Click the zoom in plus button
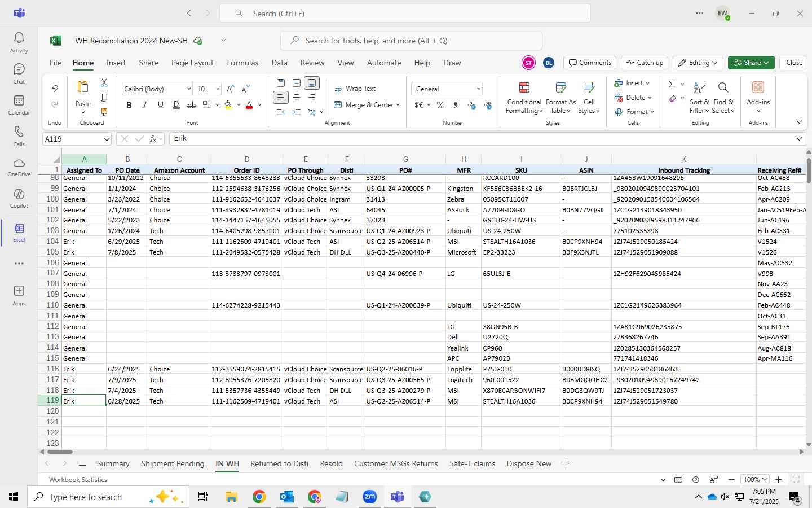This screenshot has width=812, height=508. coord(778,479)
